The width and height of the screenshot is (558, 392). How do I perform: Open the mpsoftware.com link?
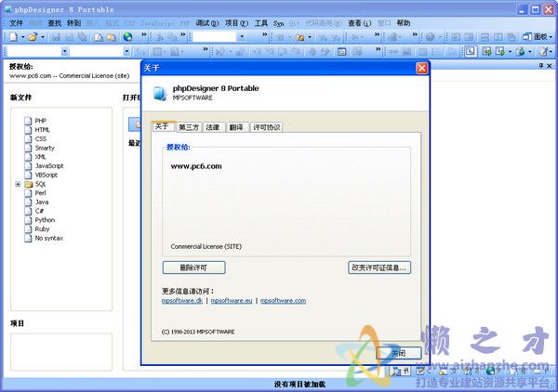tap(284, 301)
